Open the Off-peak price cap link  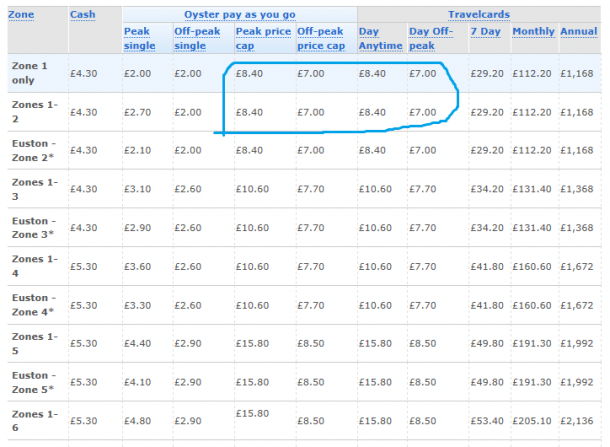[x=321, y=39]
